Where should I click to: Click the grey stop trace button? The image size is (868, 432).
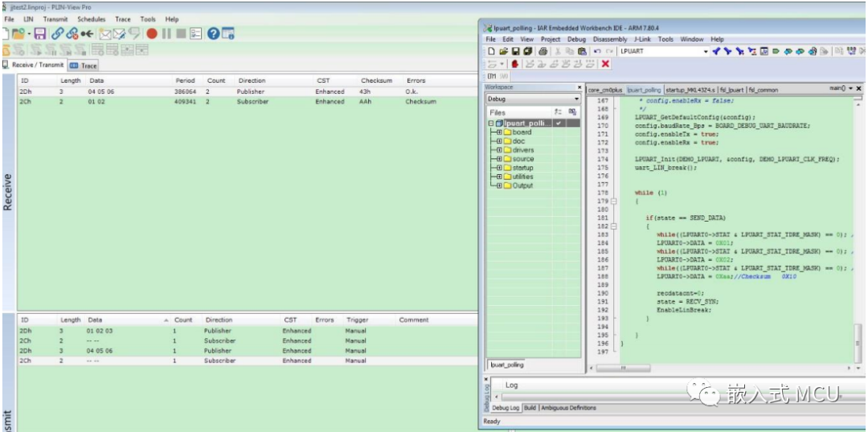pos(181,34)
